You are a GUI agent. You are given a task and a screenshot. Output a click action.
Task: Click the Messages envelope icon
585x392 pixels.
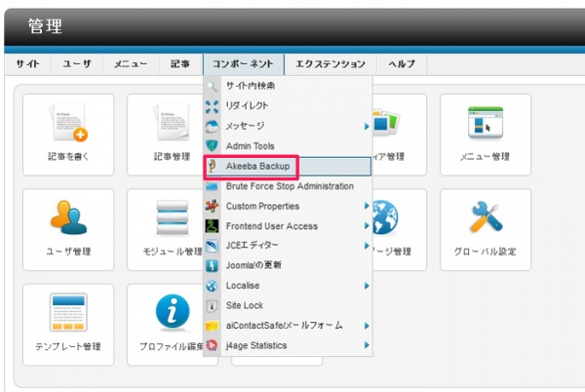coord(212,127)
